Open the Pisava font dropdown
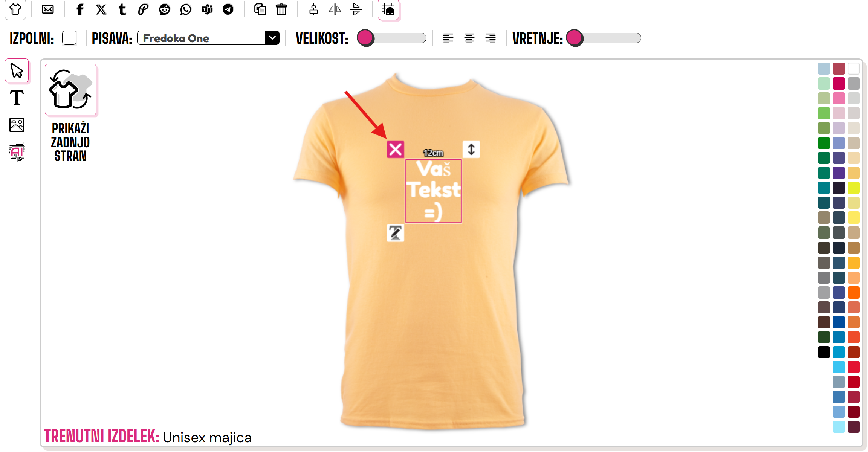Image resolution: width=868 pixels, height=452 pixels. [x=208, y=38]
